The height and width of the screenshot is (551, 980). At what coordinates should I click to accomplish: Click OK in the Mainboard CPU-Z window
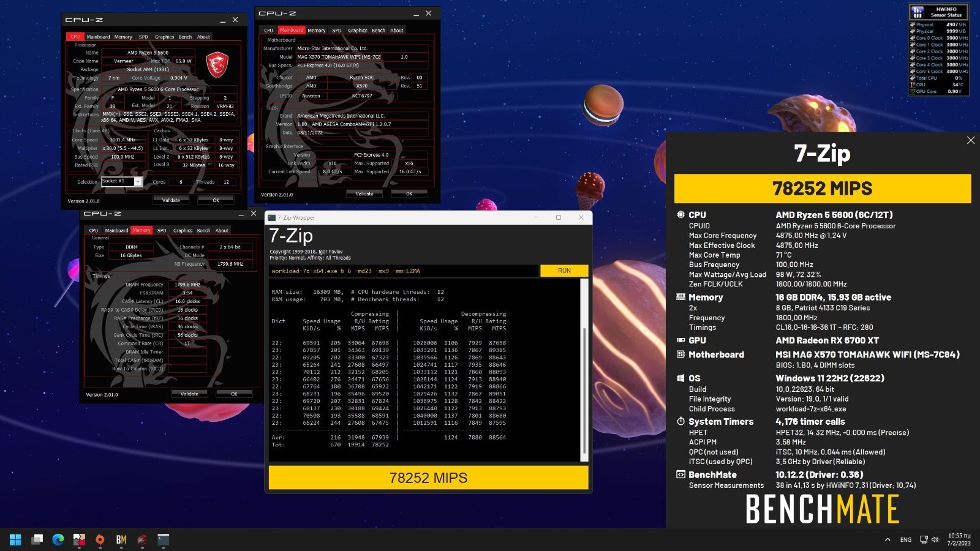pyautogui.click(x=409, y=193)
